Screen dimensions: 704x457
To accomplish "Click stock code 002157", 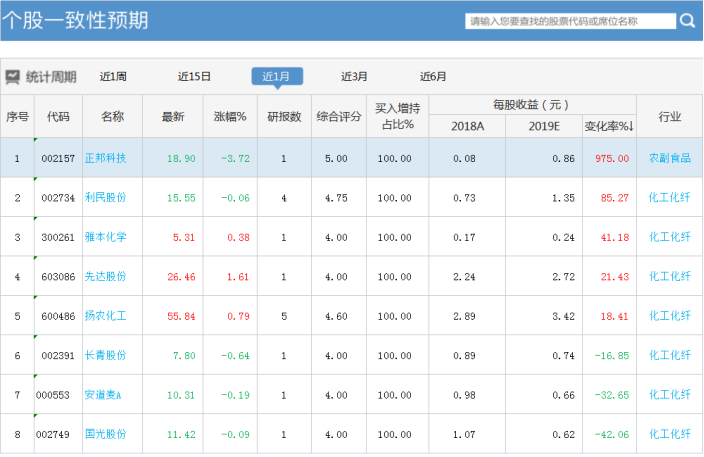I will [58, 158].
